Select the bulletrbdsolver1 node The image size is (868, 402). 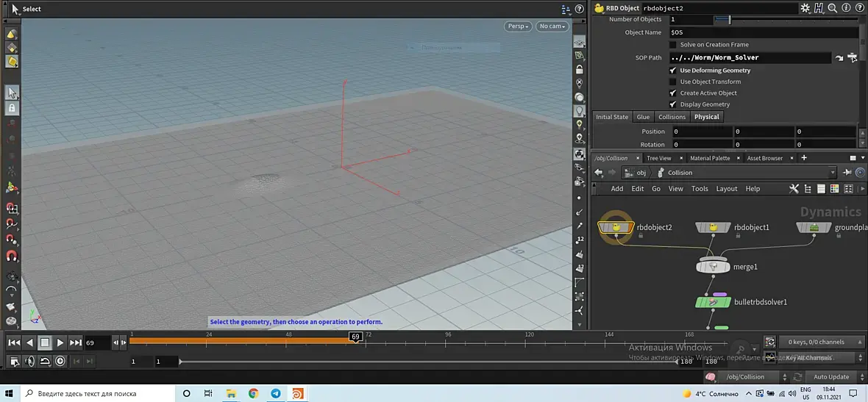(x=712, y=302)
